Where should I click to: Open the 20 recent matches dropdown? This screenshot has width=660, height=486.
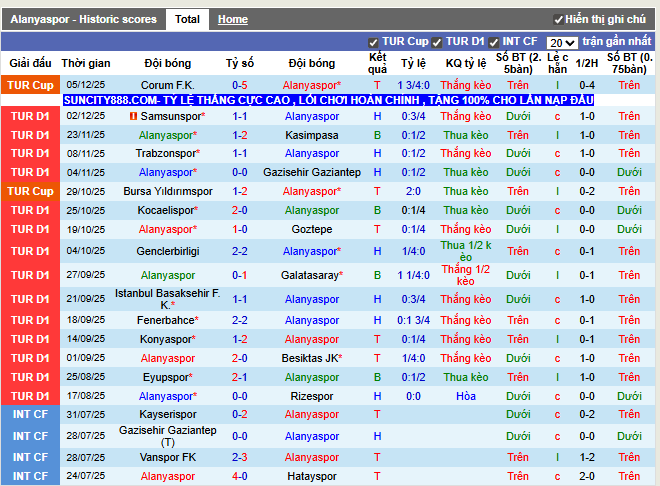point(562,42)
